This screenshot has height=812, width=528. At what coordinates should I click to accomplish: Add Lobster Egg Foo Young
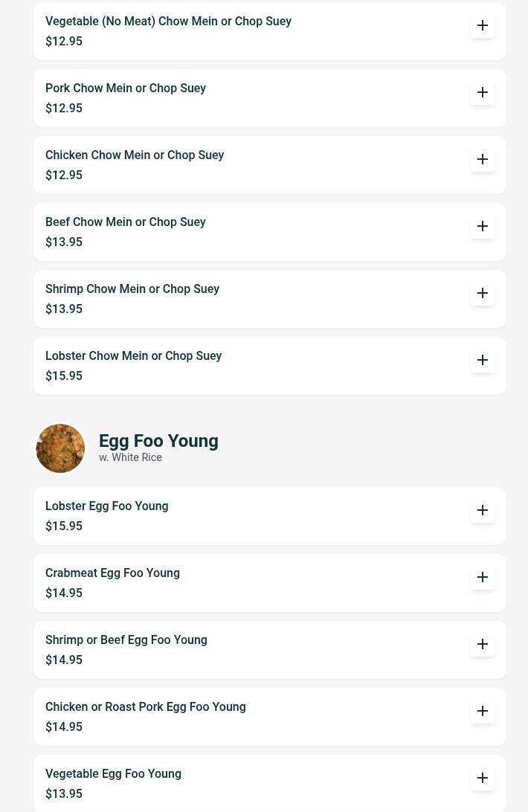click(x=483, y=510)
